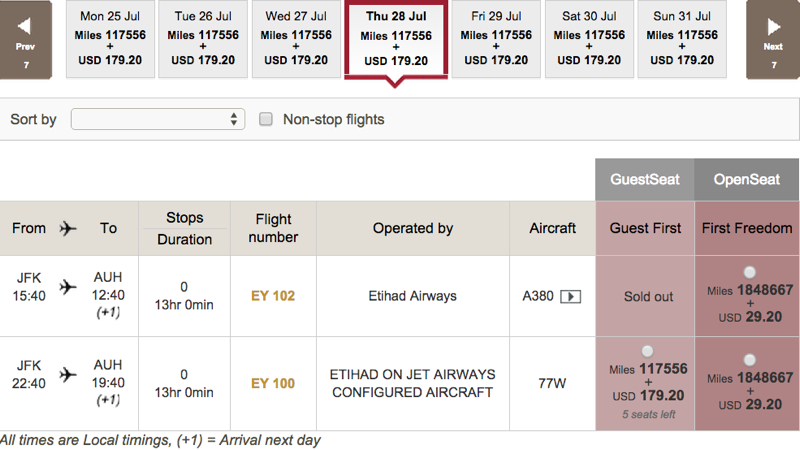This screenshot has height=450, width=800.
Task: Open the Sort by dropdown
Action: point(158,119)
